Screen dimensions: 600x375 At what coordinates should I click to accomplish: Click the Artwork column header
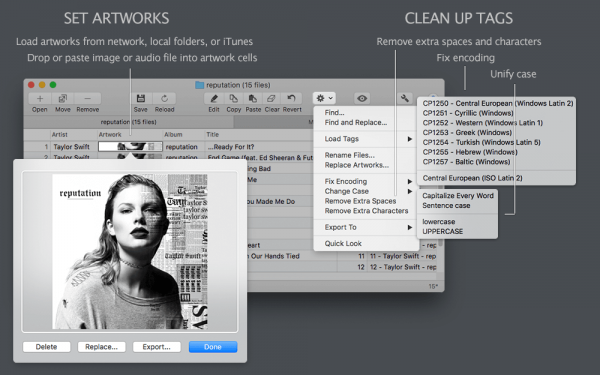click(x=130, y=135)
